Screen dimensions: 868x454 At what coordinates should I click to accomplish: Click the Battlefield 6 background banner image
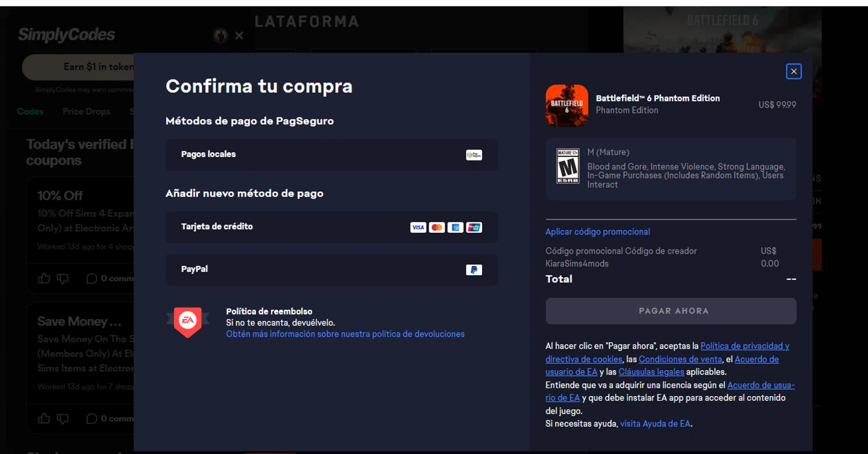tap(722, 30)
